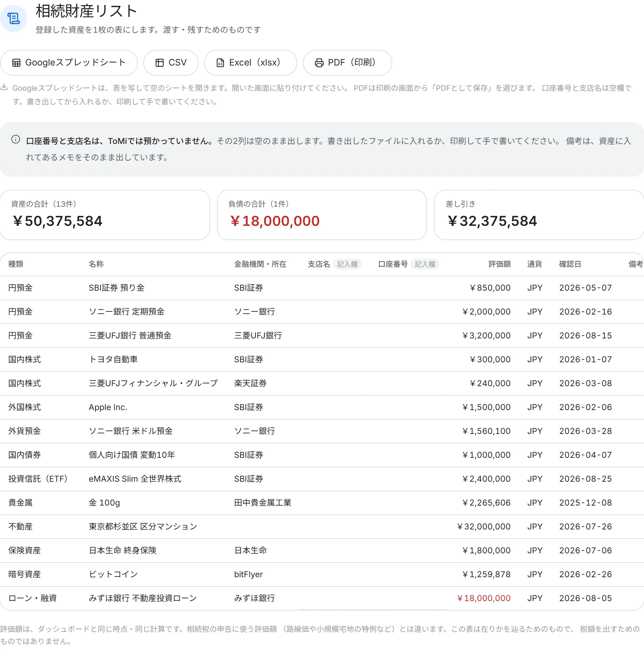This screenshot has height=670, width=644.
Task: Select the トヨタ自動車 name cell
Action: [113, 360]
